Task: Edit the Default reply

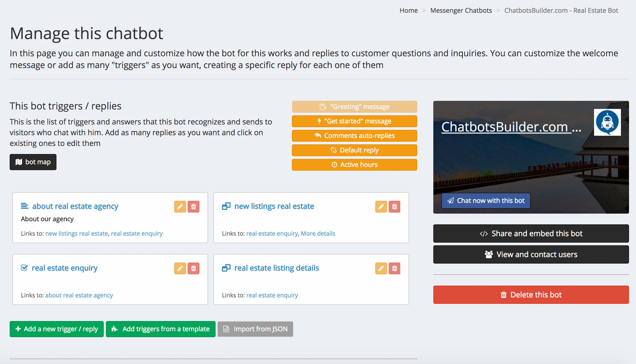Action: coord(354,150)
